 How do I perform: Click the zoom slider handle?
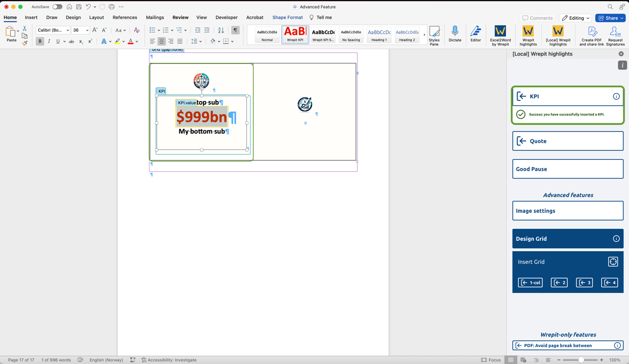coord(581,360)
